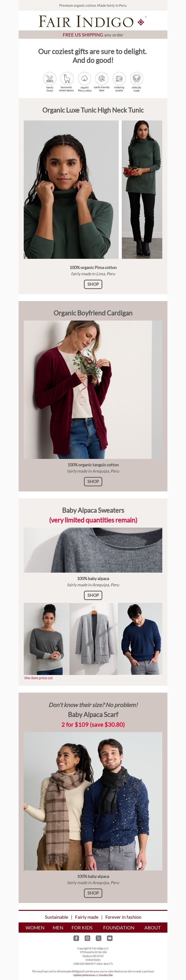Open the FOUNDATION menu item
This screenshot has height=980, width=186.
[x=119, y=928]
